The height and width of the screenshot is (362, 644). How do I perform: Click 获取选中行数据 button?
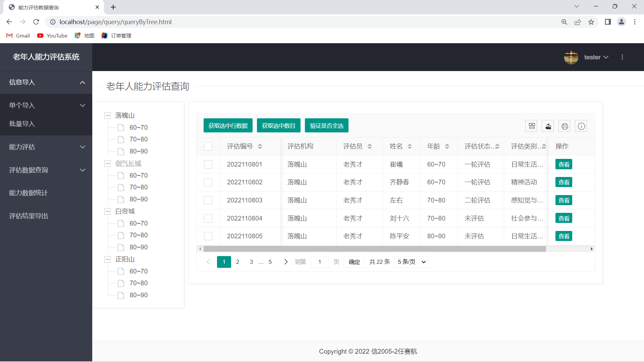click(x=228, y=126)
